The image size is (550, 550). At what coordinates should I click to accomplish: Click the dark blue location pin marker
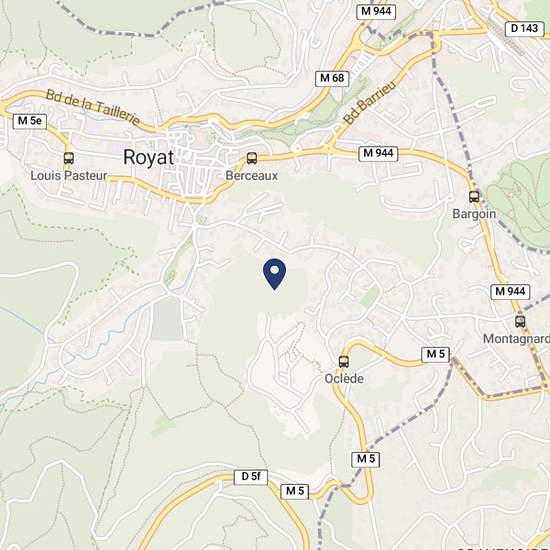click(x=274, y=274)
